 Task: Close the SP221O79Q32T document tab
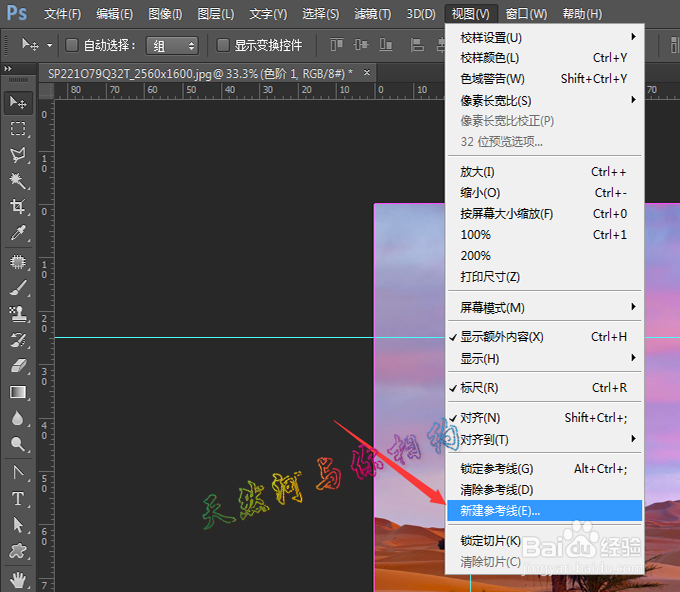tap(367, 72)
